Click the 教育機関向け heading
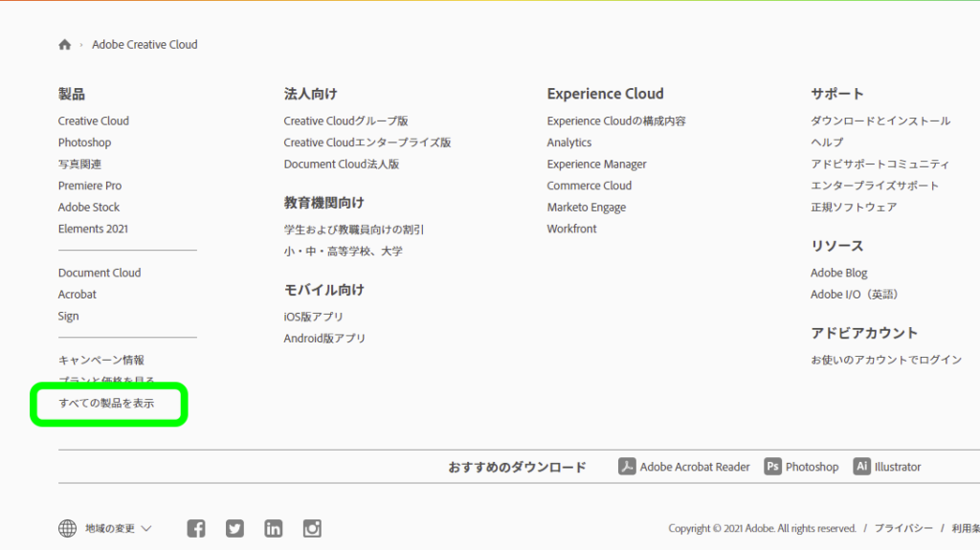The width and height of the screenshot is (980, 550). click(323, 203)
